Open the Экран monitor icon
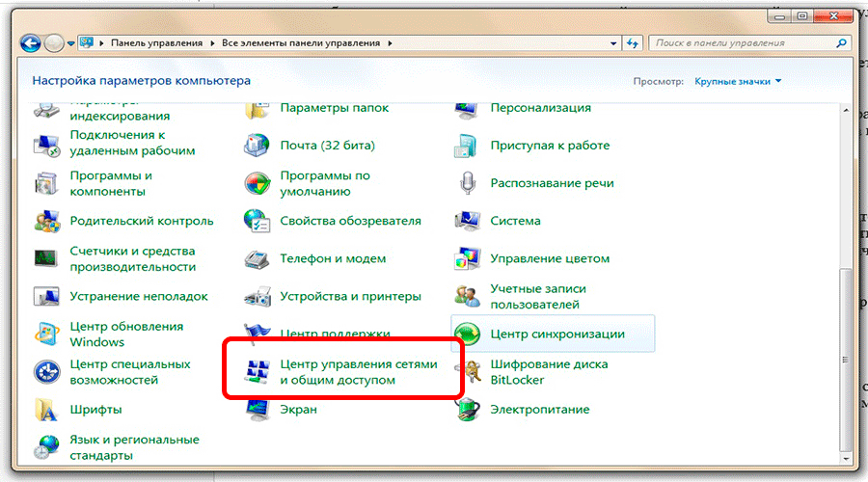 257,410
